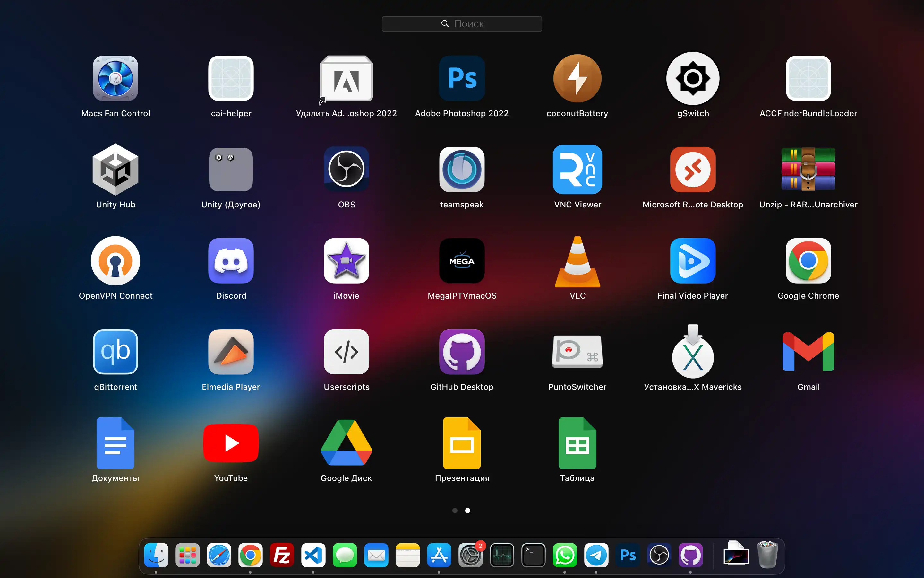Open WhatsApp from the Dock
The image size is (924, 578).
(565, 555)
